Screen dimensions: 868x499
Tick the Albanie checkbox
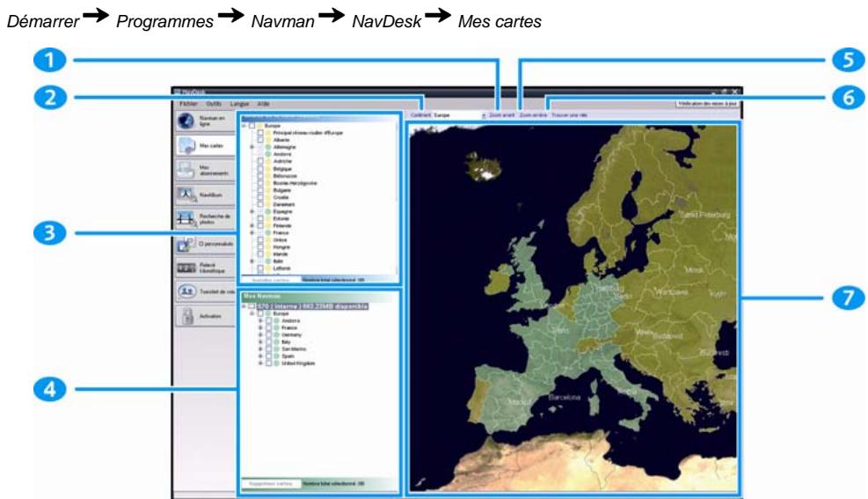tap(260, 140)
